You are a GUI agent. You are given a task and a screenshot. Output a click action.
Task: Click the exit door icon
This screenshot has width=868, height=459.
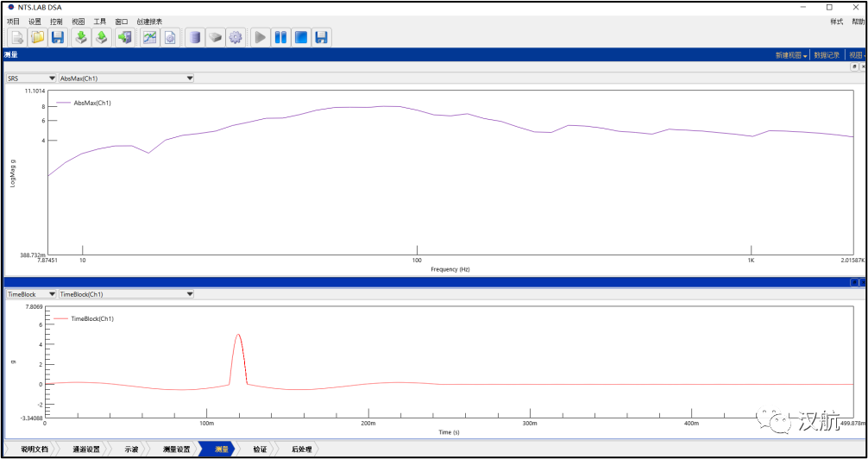pyautogui.click(x=125, y=38)
